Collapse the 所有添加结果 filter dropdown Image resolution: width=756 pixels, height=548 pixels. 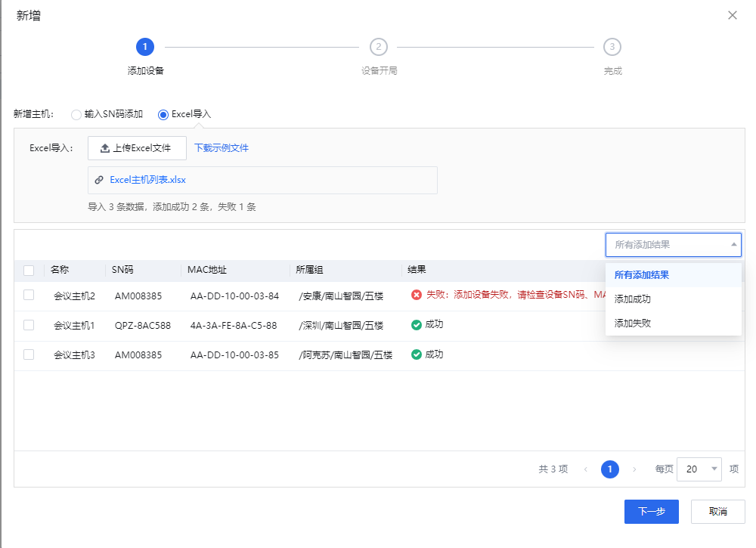[733, 245]
